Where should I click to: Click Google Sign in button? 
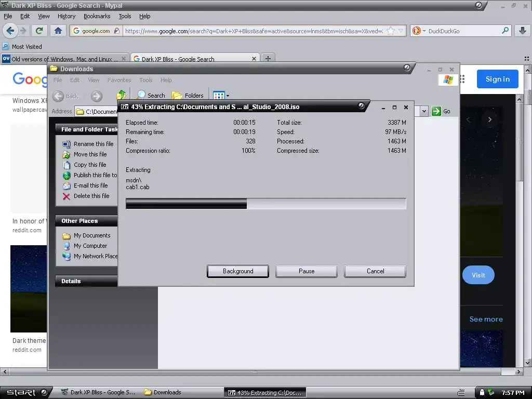(x=497, y=79)
